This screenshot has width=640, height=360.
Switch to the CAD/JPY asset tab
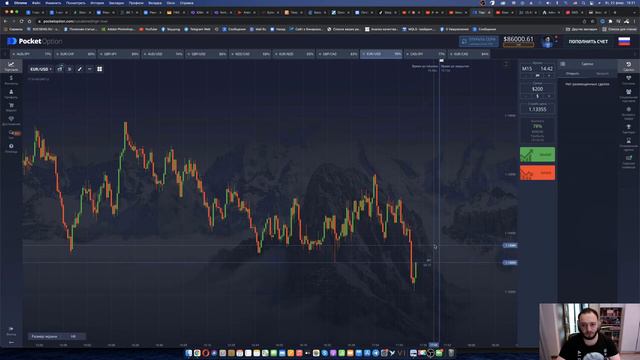tap(424, 54)
